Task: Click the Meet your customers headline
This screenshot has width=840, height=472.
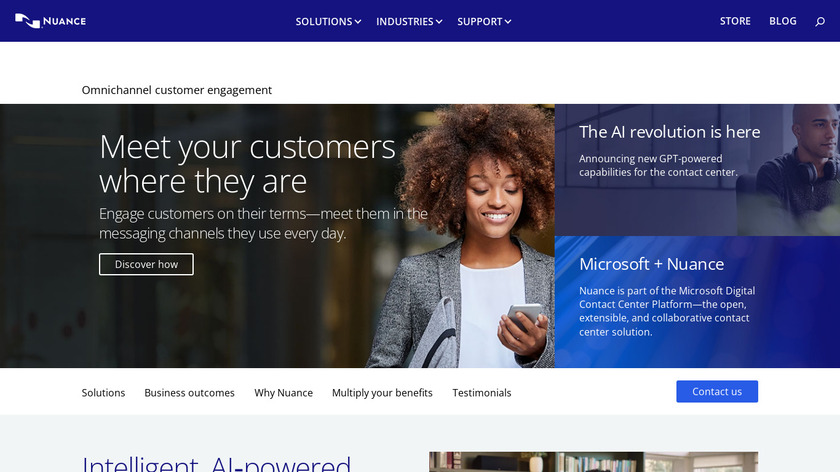Action: pyautogui.click(x=248, y=163)
